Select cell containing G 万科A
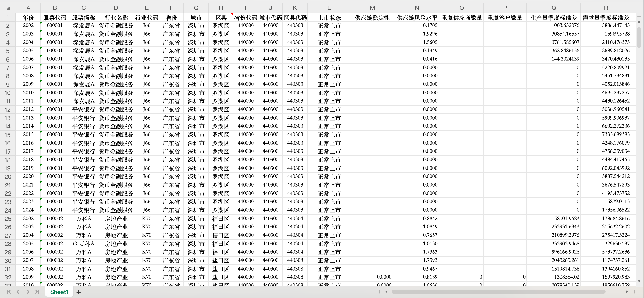Viewport: 644px width, 298px height. pyautogui.click(x=84, y=243)
